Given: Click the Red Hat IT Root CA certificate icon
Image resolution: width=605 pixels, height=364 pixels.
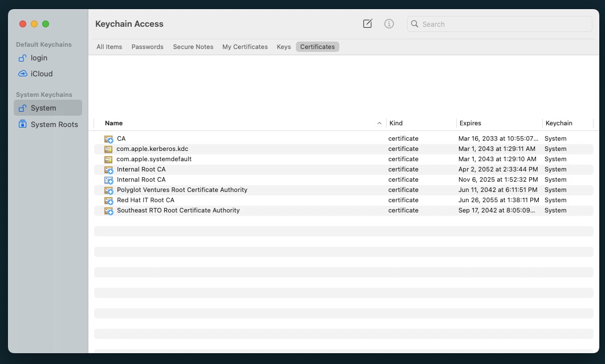Looking at the screenshot, I should [x=108, y=201].
